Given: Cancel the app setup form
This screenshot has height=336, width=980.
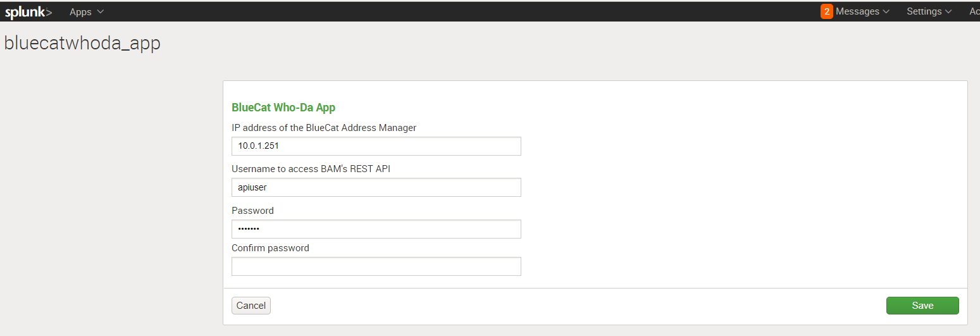Looking at the screenshot, I should click(251, 306).
